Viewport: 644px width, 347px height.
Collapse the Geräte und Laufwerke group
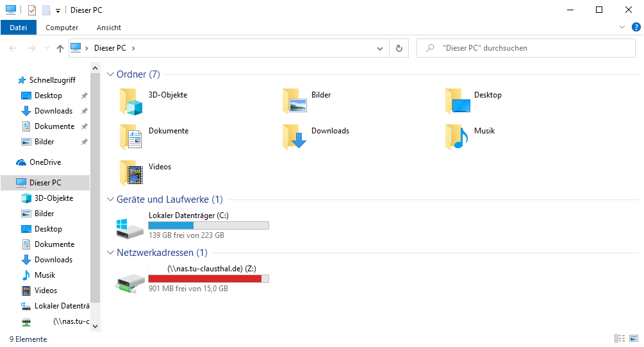pos(110,199)
